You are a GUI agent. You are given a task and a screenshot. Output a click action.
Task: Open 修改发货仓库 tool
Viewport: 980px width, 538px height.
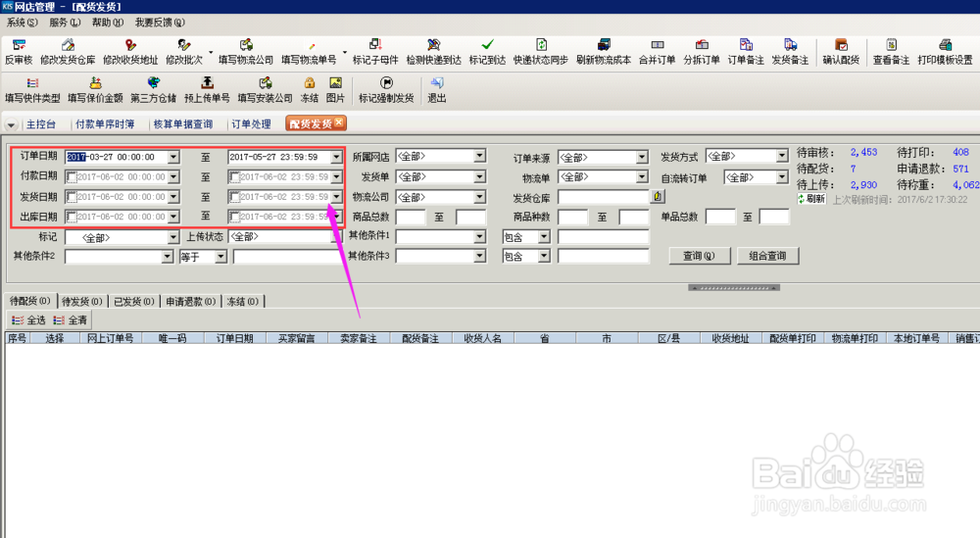(x=68, y=52)
